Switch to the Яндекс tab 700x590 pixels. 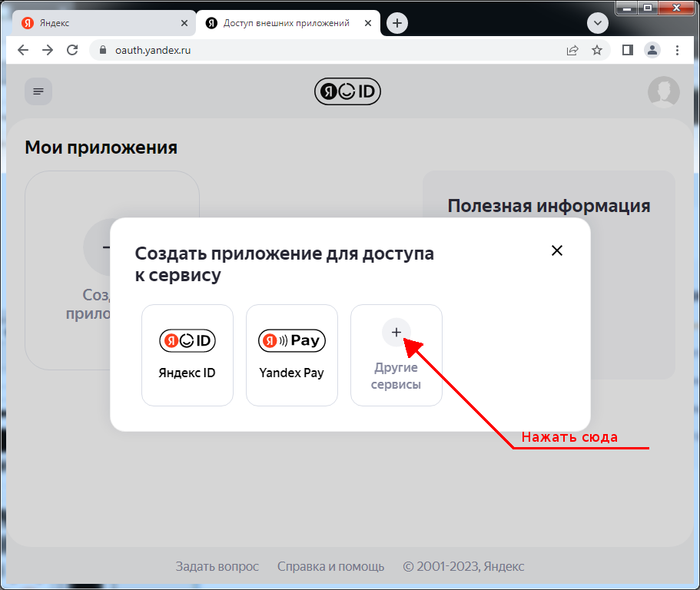click(x=104, y=23)
